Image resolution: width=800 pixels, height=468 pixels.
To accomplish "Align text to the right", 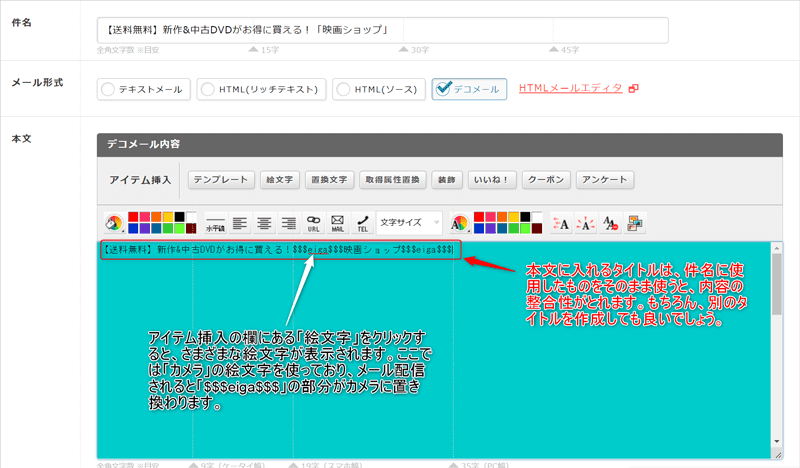I will coord(288,222).
